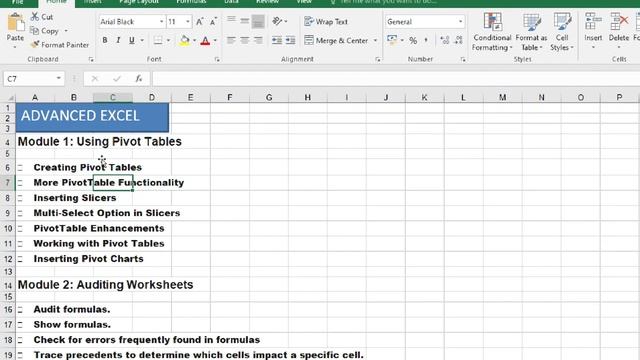Click Cancel X in formula bar
The width and height of the screenshot is (640, 360).
(x=95, y=78)
